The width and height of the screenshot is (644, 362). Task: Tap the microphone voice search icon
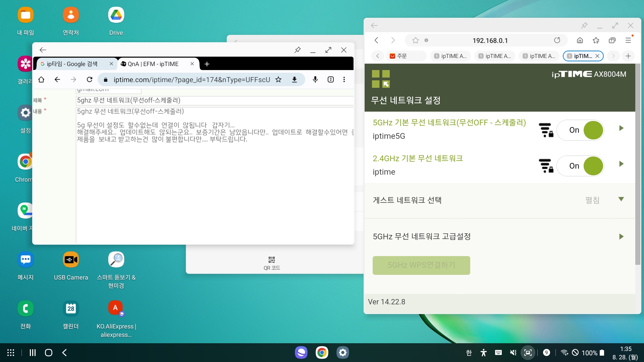[x=315, y=80]
